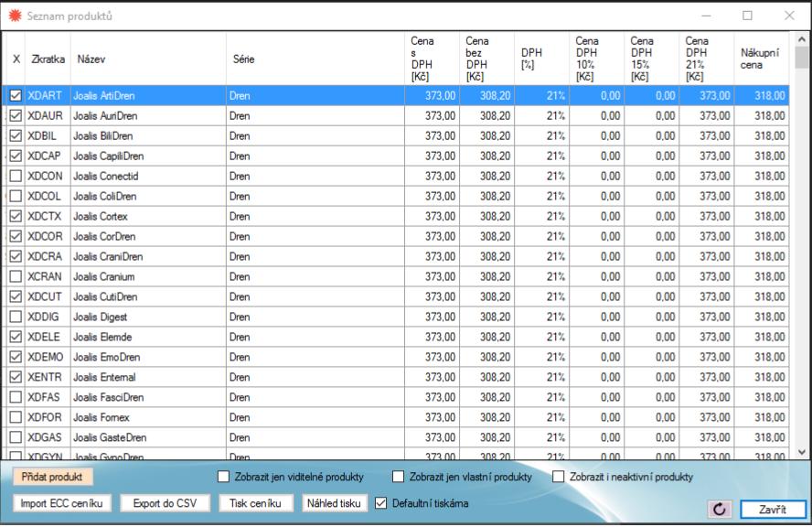This screenshot has width=812, height=527.
Task: Tick the XCRAN row checkbox
Action: 16,276
